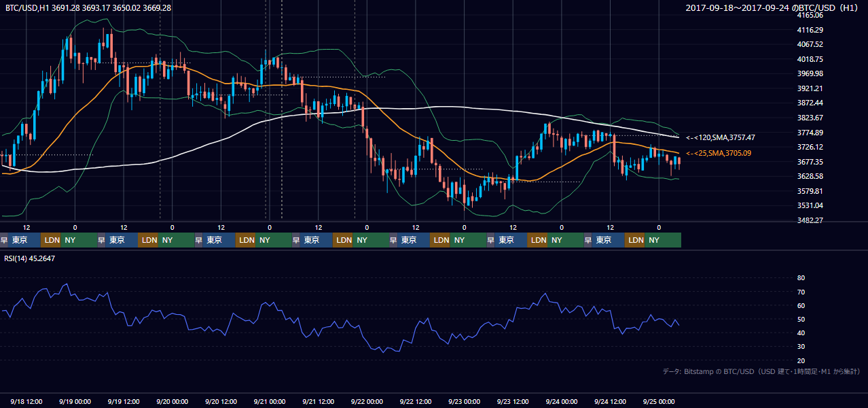Click the 9/20 00:00 time label
This screenshot has width=868, height=408.
173,401
